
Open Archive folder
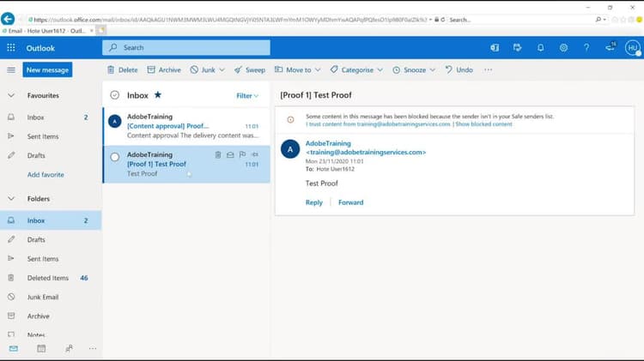[x=51, y=316]
